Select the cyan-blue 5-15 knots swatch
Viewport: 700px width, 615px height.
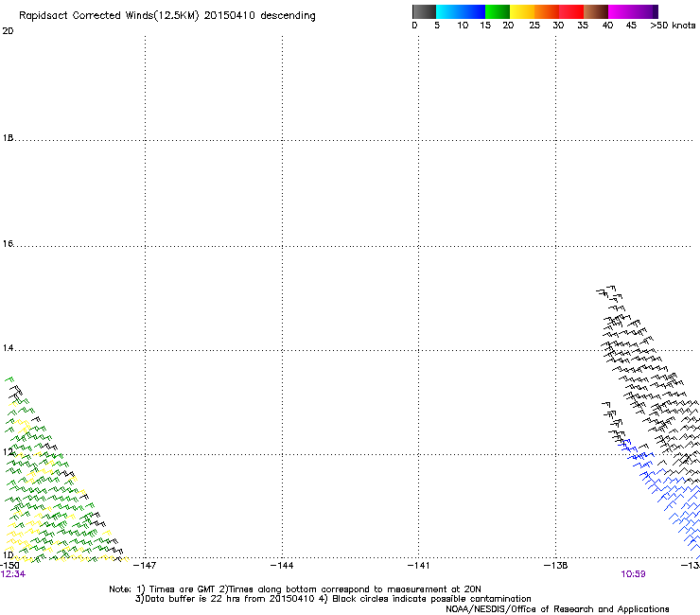461,11
